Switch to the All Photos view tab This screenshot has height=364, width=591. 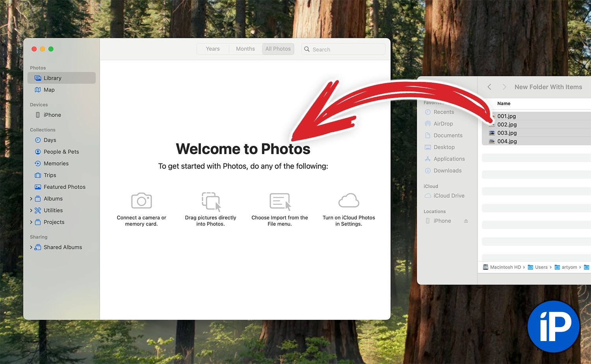(278, 49)
